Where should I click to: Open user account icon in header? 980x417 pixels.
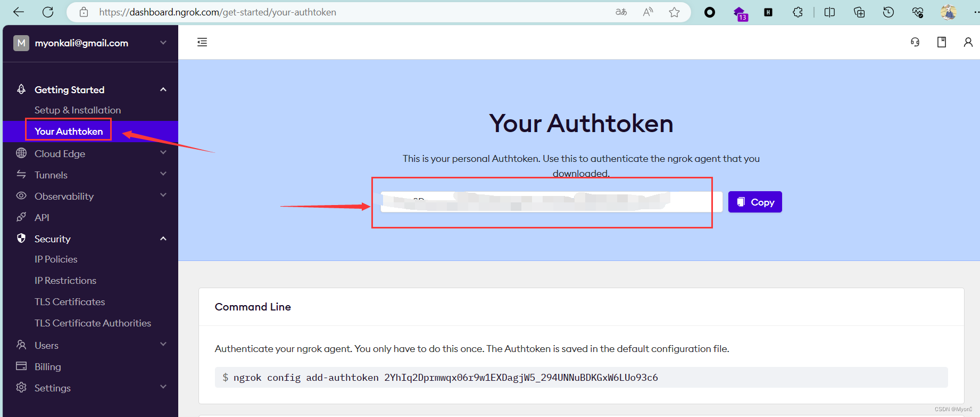click(968, 42)
